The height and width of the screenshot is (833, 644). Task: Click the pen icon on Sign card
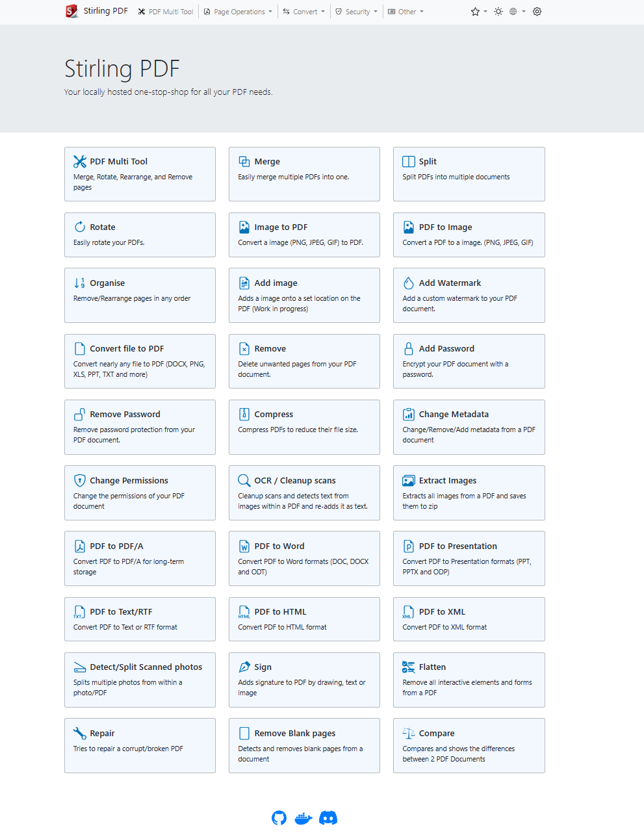[x=244, y=667]
